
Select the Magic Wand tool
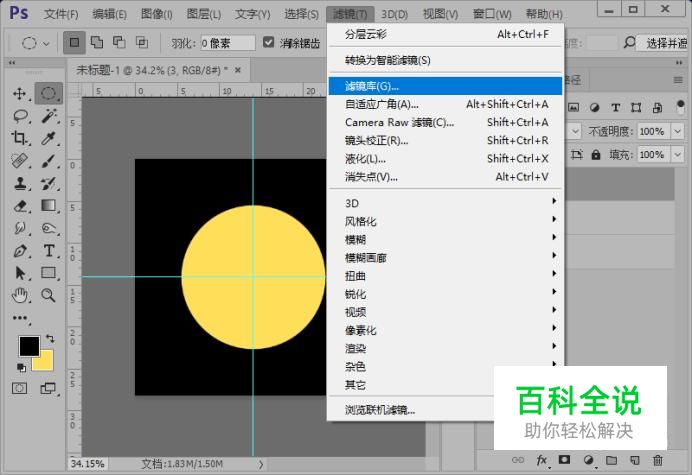click(49, 116)
